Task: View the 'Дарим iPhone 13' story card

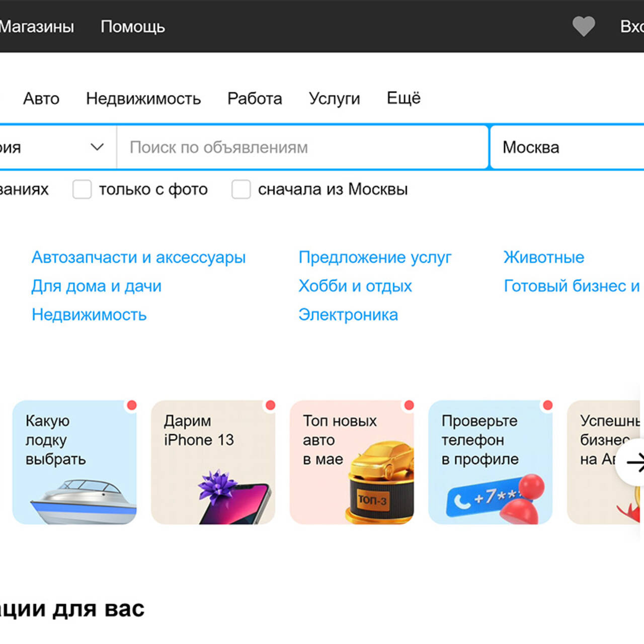Action: click(213, 462)
